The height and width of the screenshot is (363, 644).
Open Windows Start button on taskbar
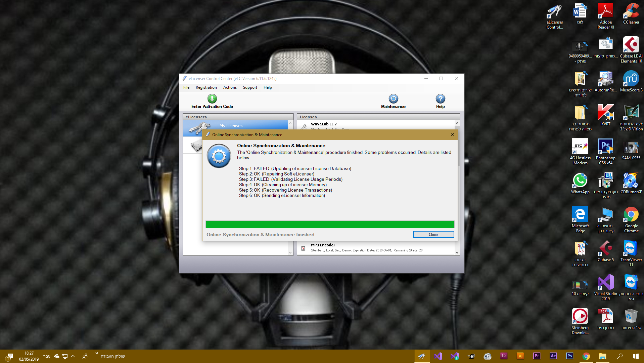point(636,356)
